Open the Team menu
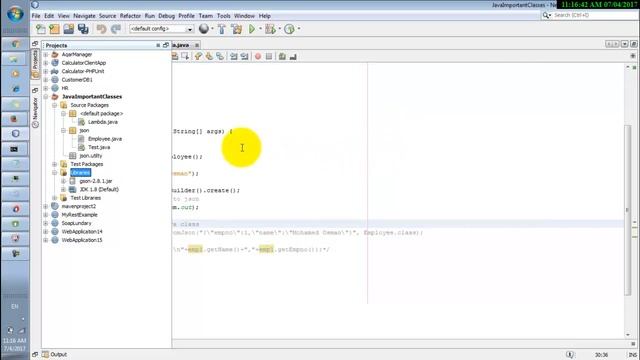 [206, 16]
